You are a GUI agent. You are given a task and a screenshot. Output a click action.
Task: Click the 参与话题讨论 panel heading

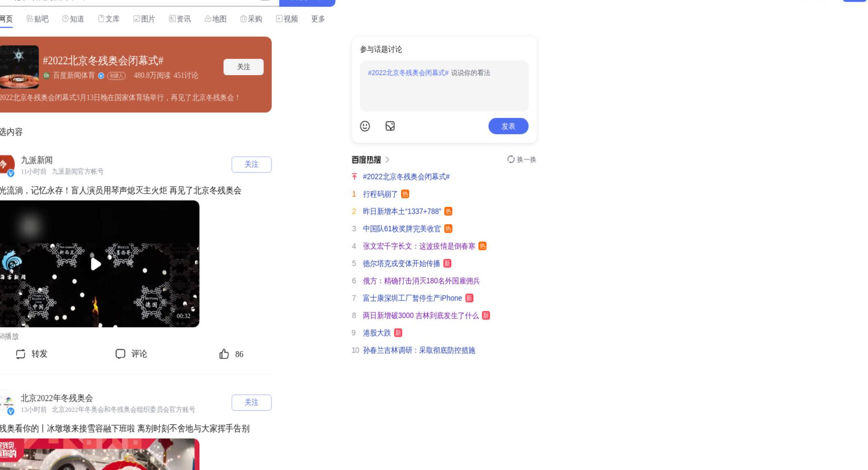pos(381,49)
